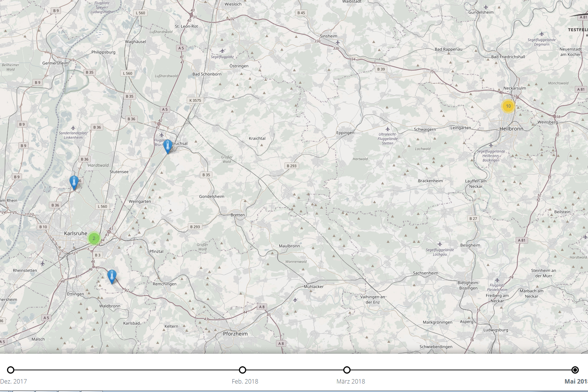
Task: Select the Feb. 2018 timeline point
Action: [243, 370]
